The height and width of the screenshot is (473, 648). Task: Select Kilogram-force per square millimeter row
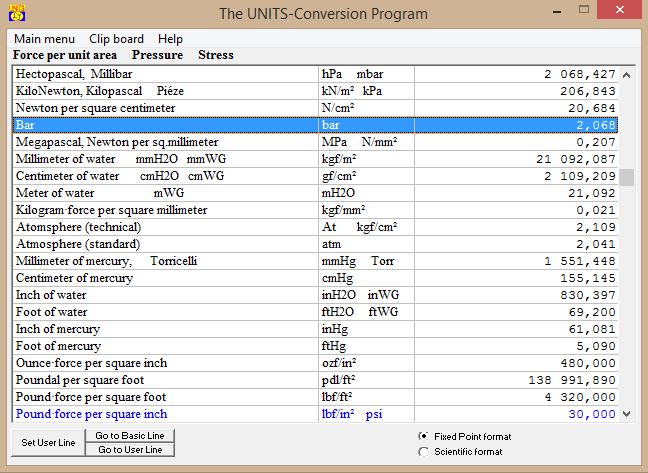coord(315,210)
